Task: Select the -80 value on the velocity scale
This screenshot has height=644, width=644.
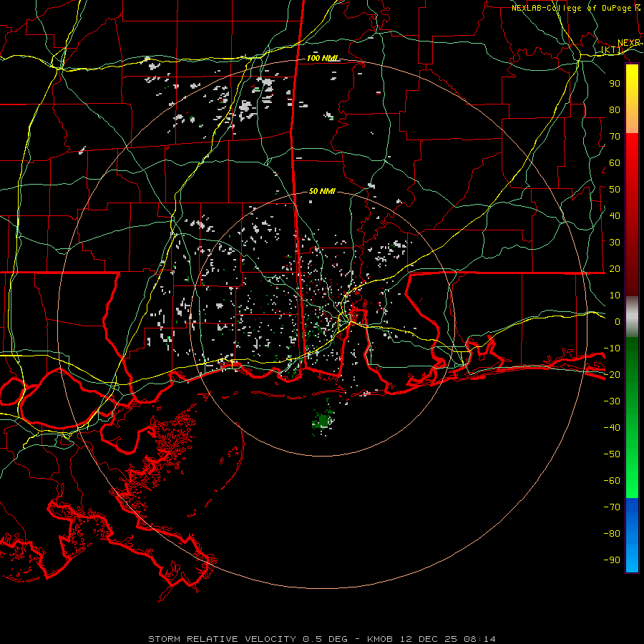Action: click(x=612, y=534)
